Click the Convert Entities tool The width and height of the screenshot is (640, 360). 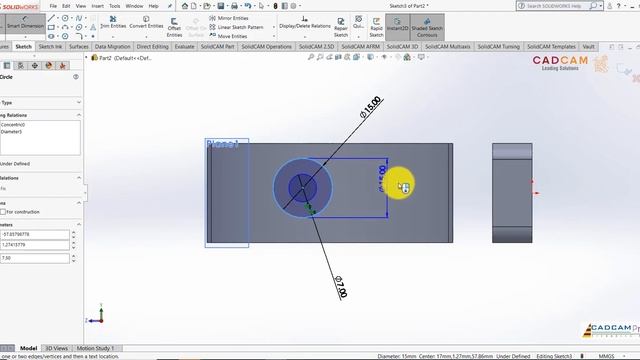146,22
